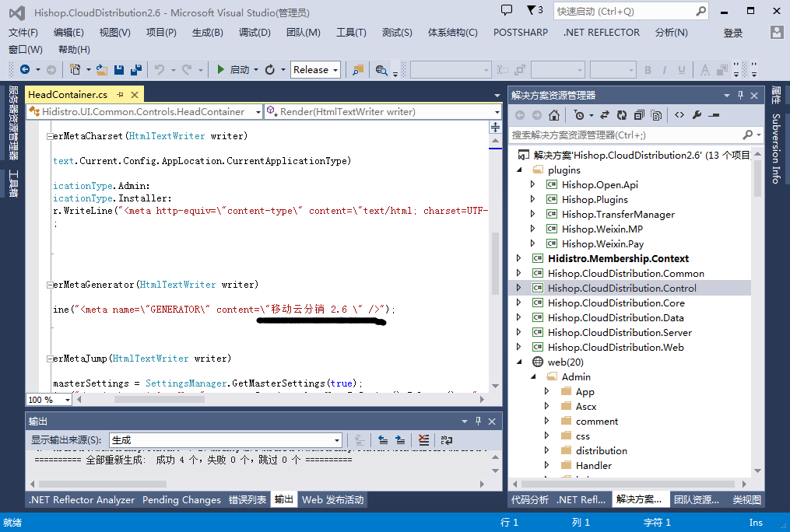Viewport: 790px width, 532px height.
Task: Click the Collapse All icon in Solution Explorer
Action: pyautogui.click(x=640, y=114)
